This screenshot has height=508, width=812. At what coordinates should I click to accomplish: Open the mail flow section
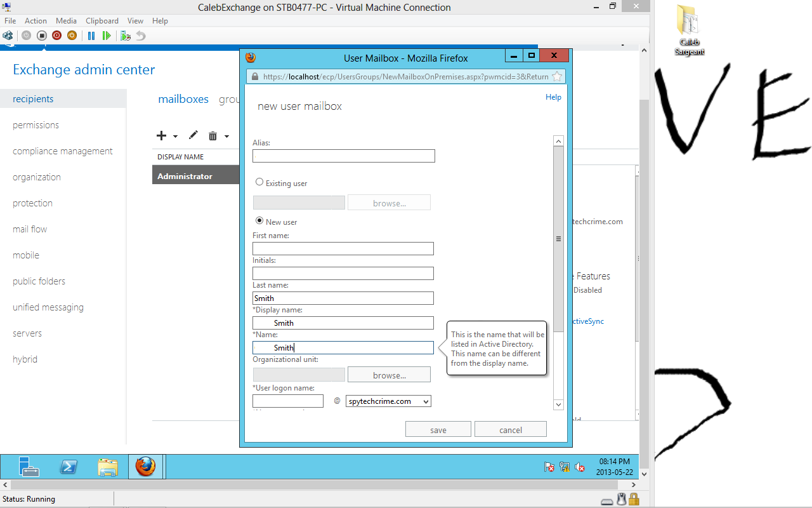coord(30,229)
